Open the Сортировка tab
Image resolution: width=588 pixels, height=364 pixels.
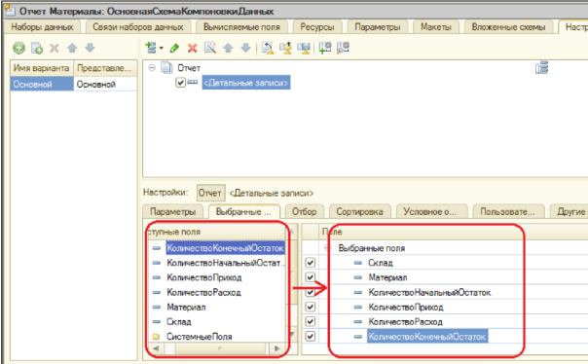click(x=359, y=212)
